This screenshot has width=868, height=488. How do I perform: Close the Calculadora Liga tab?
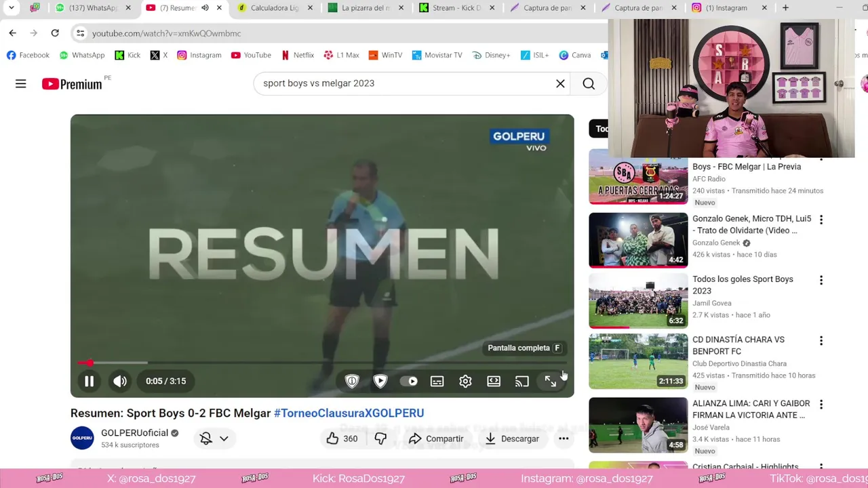click(310, 8)
